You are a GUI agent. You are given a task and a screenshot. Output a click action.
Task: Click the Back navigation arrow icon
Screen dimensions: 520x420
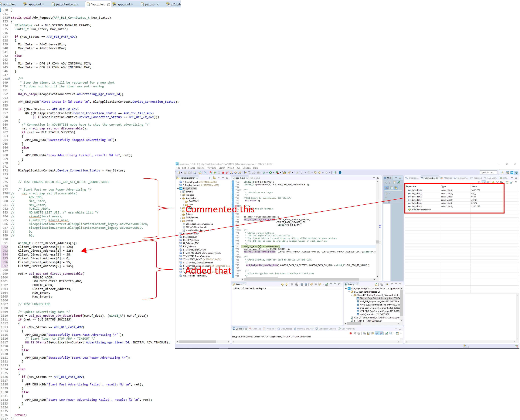pyautogui.click(x=320, y=173)
